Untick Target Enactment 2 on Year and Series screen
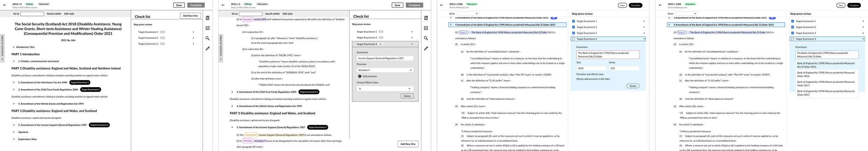 point(574,27)
